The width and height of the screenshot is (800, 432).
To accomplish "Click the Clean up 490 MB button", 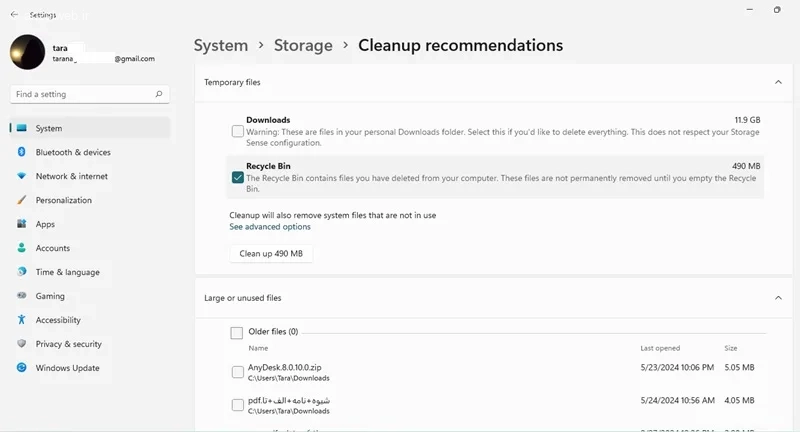I will tap(271, 253).
